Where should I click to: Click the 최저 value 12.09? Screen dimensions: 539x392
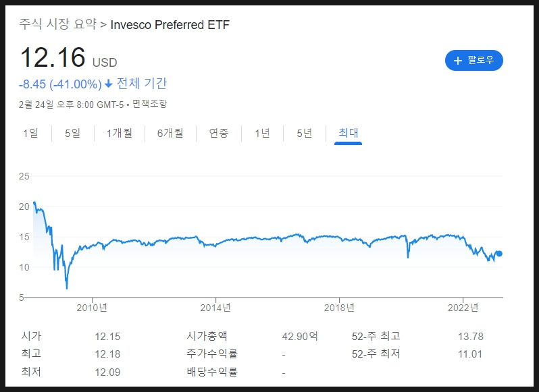pyautogui.click(x=107, y=372)
